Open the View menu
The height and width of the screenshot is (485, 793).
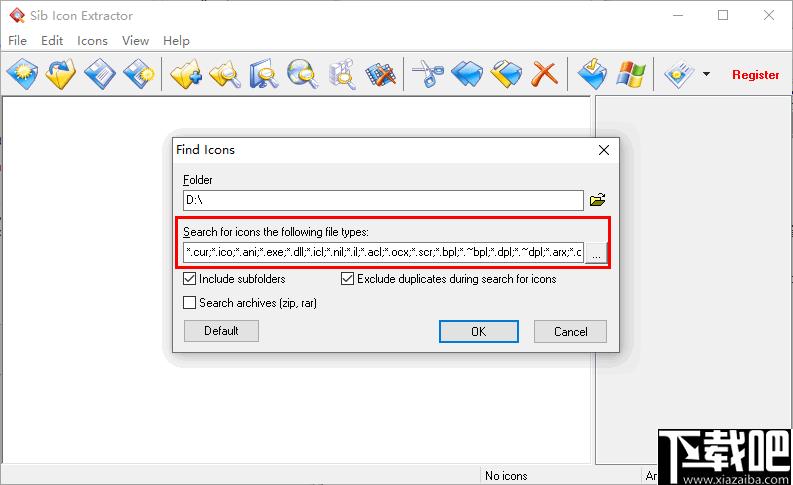[136, 40]
